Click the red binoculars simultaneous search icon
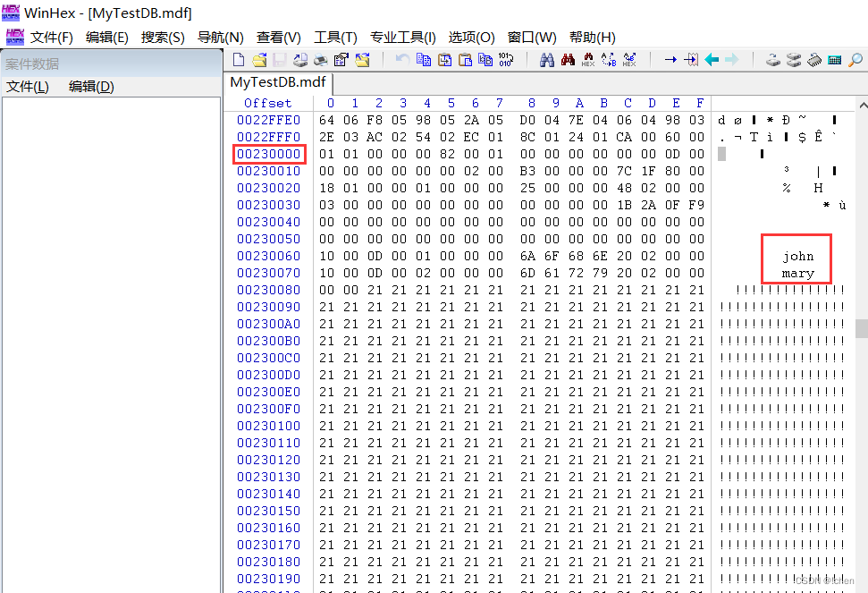 568,60
